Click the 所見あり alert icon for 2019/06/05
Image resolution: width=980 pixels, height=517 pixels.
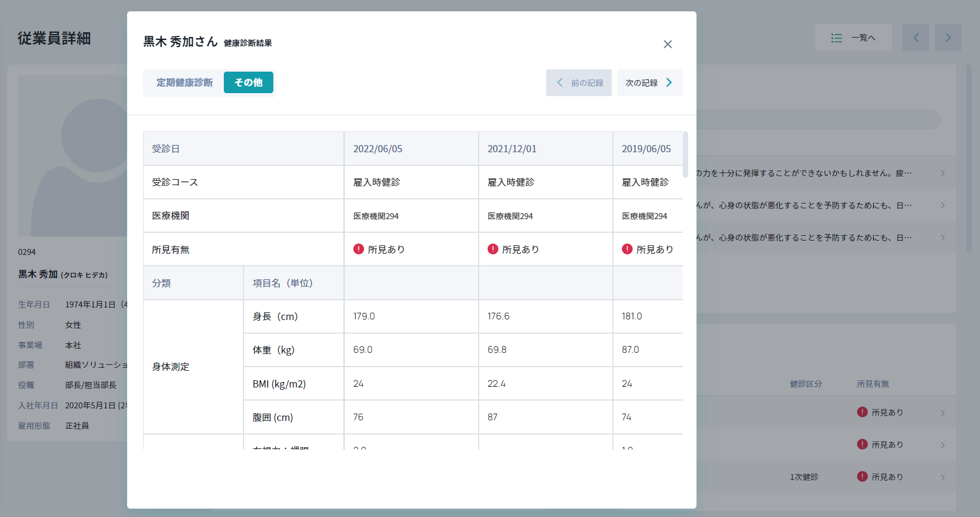(x=627, y=249)
